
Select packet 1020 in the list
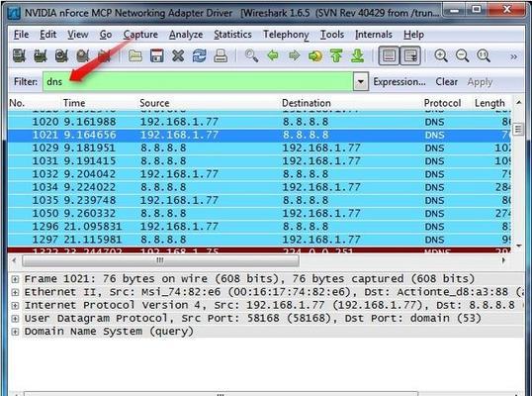259,122
